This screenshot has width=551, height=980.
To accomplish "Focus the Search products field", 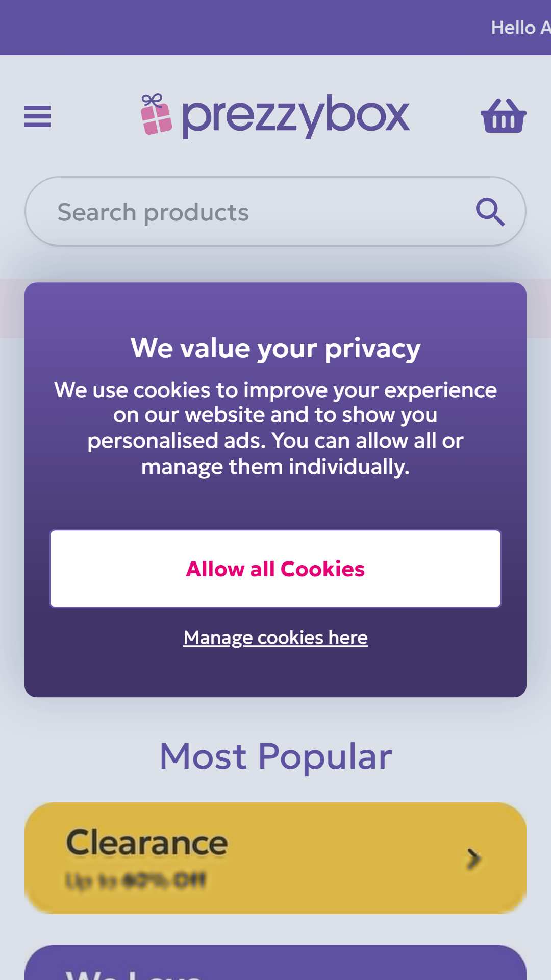I will pyautogui.click(x=275, y=211).
